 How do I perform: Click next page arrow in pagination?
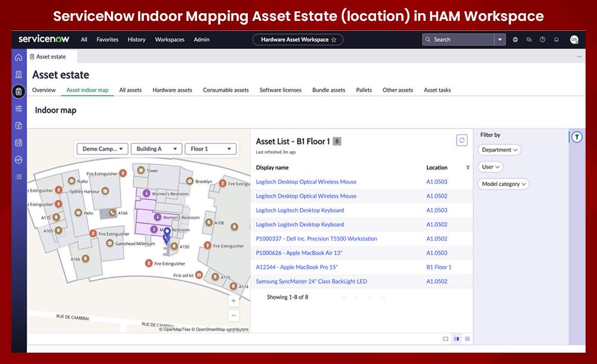370,297
